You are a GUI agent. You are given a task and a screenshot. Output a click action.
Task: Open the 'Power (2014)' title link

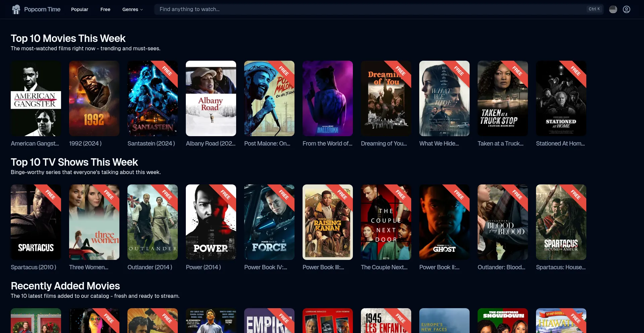[203, 267]
